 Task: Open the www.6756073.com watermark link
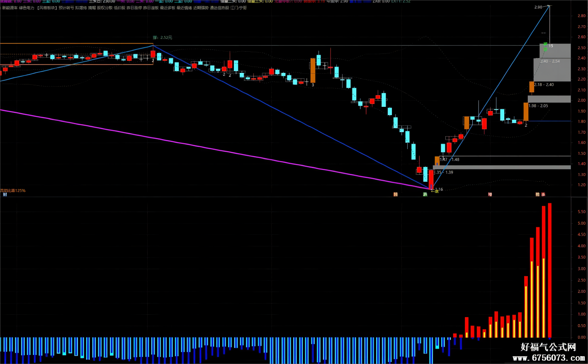click(549, 358)
